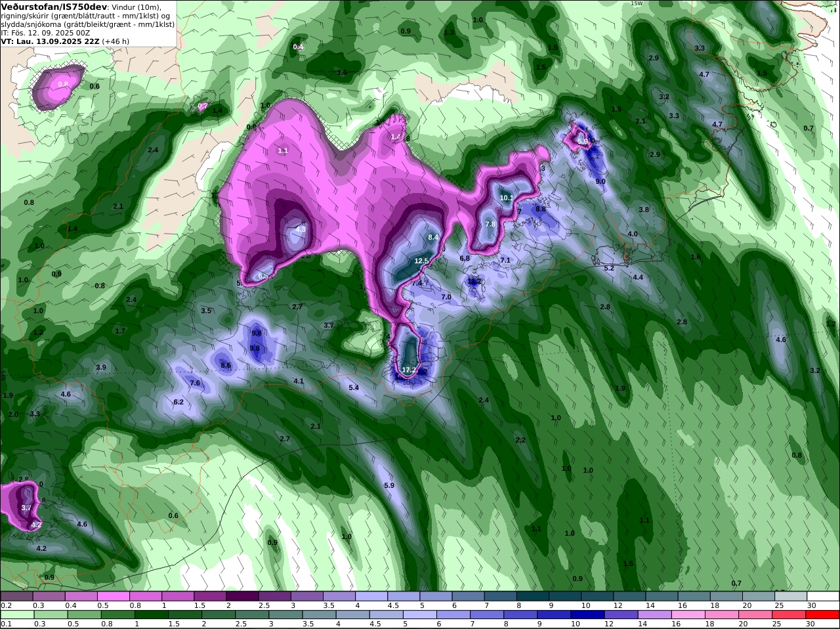The width and height of the screenshot is (840, 629).
Task: Click the 6.2 value label
Action: [x=178, y=402]
